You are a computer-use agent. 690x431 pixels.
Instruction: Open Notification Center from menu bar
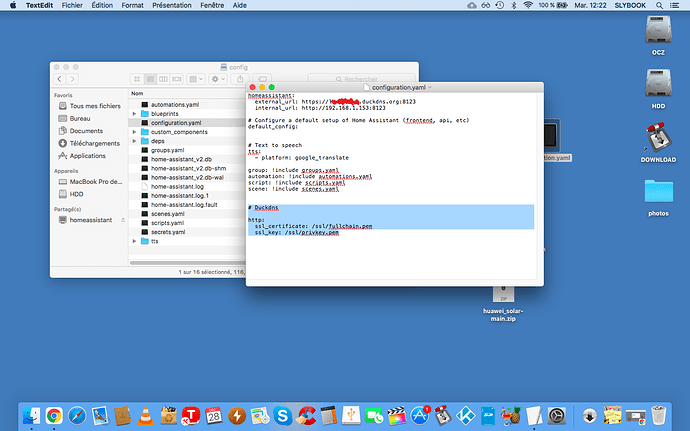674,5
